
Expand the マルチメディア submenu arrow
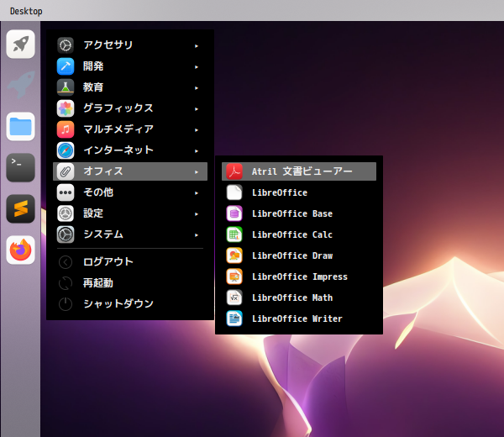click(197, 130)
